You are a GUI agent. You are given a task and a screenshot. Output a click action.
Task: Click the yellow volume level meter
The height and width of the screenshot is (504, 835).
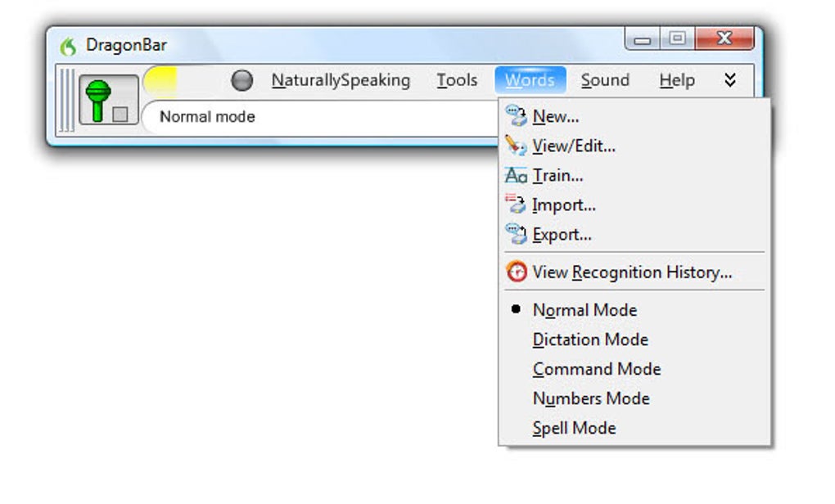point(160,81)
